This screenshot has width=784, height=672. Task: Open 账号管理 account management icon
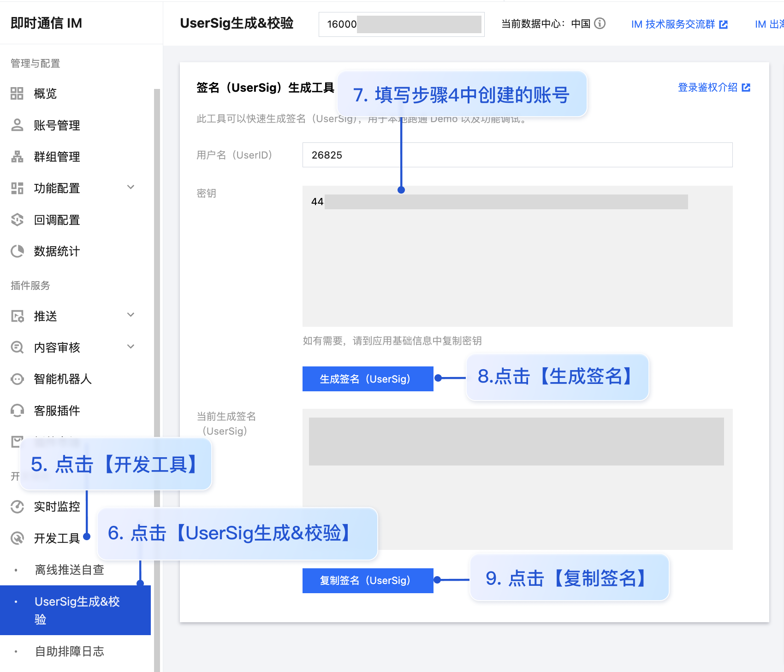[17, 125]
